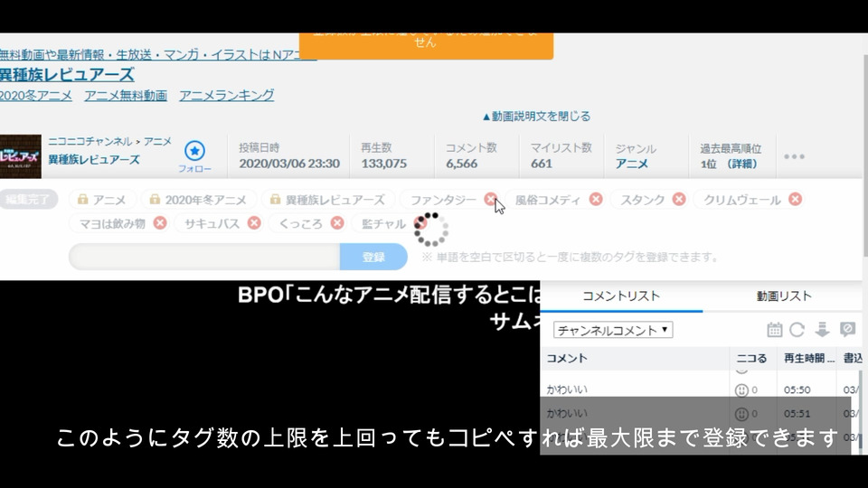Sort by the コメント column header
The height and width of the screenshot is (488, 868).
pyautogui.click(x=635, y=359)
